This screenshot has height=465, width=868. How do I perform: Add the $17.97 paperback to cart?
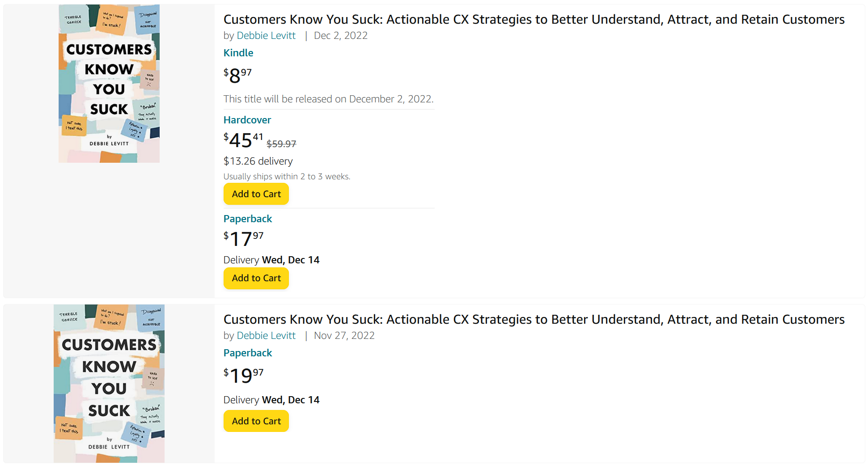click(256, 278)
